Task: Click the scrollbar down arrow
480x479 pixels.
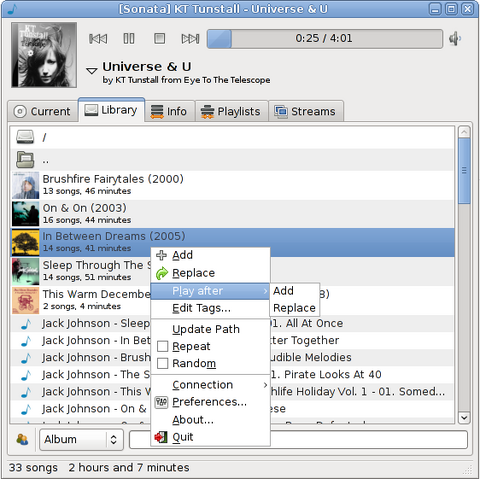Action: (464, 417)
